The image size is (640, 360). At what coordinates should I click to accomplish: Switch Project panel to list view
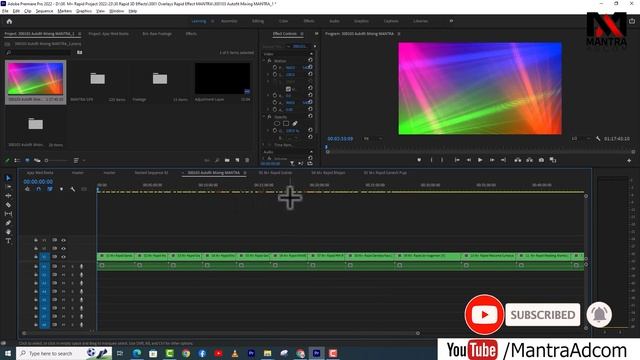tap(17, 160)
